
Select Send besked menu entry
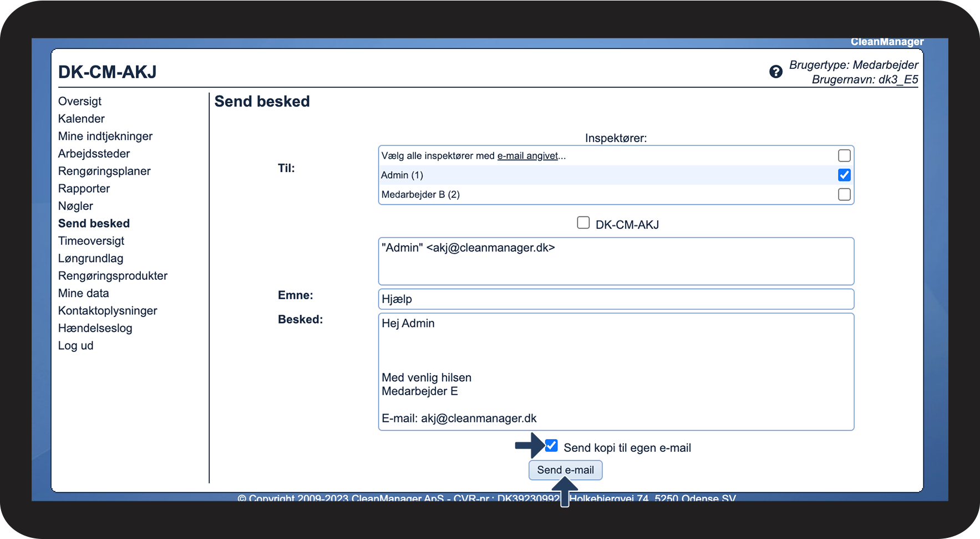tap(94, 224)
